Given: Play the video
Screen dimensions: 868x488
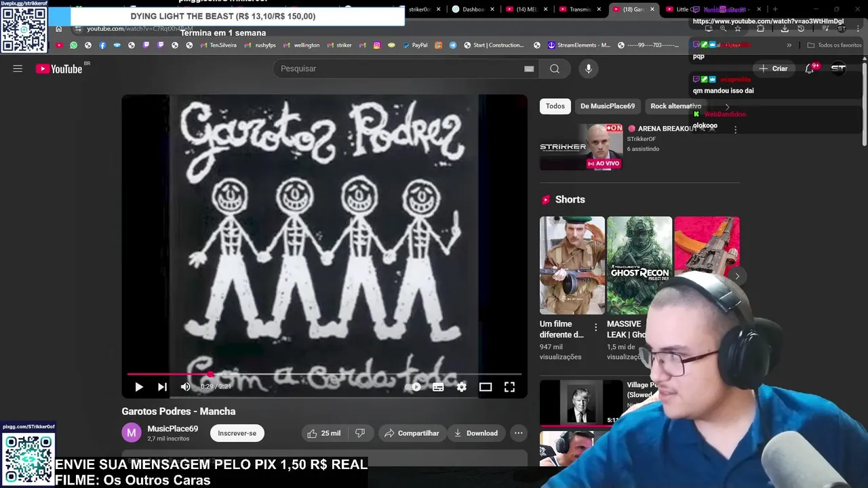Looking at the screenshot, I should click(139, 387).
